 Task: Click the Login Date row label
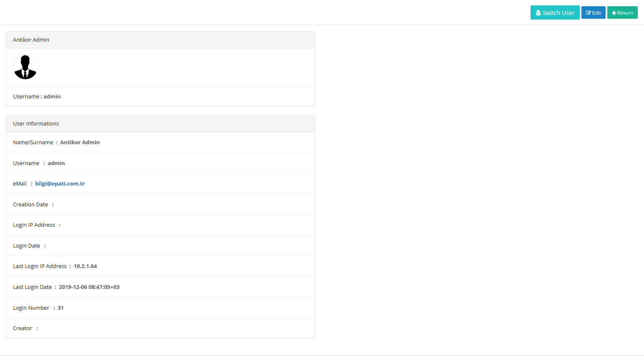pyautogui.click(x=26, y=246)
